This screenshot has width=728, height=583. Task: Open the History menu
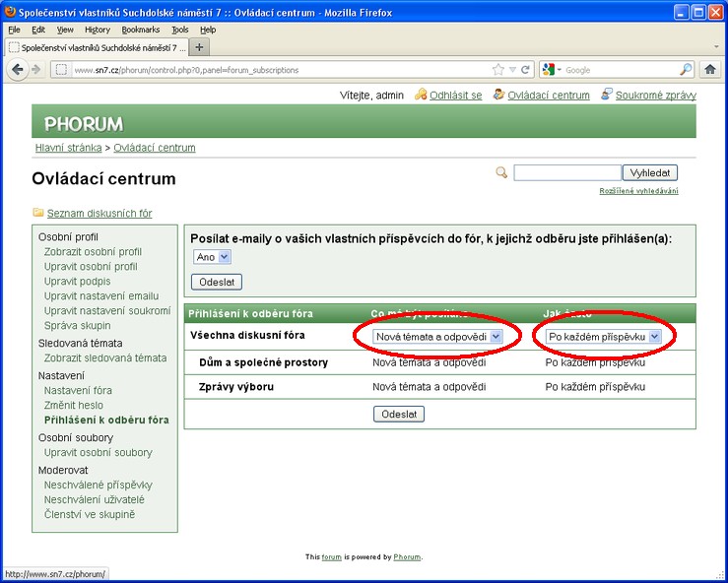(98, 30)
